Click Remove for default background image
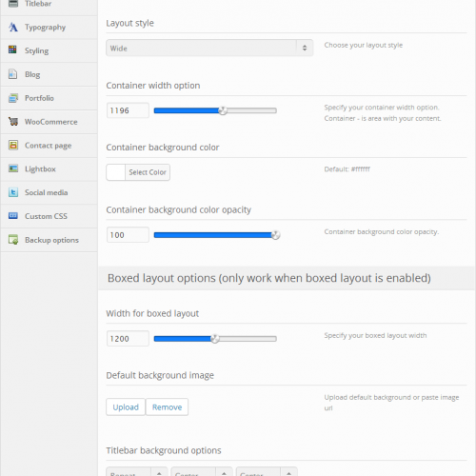This screenshot has width=476, height=476. click(167, 407)
